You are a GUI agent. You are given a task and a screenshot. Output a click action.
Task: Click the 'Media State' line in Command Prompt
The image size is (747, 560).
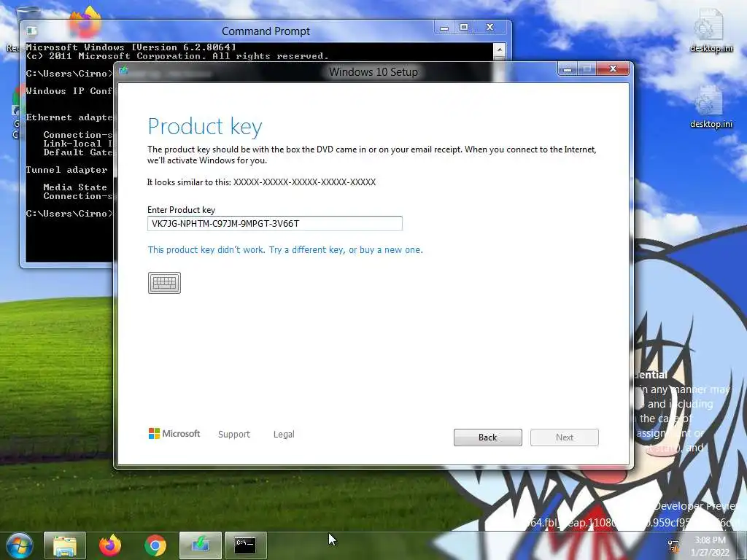tap(75, 187)
